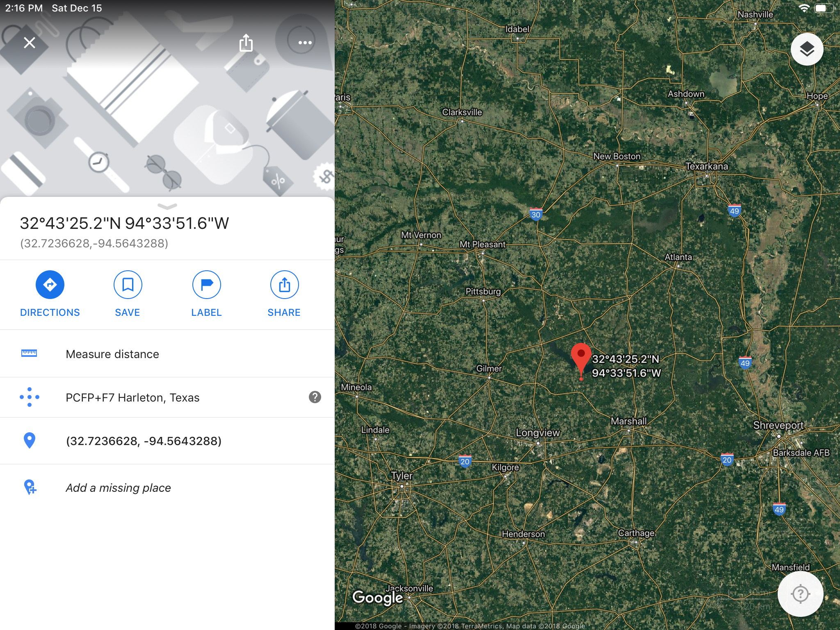
Task: Collapse the info sheet using chevron handle
Action: (x=167, y=206)
